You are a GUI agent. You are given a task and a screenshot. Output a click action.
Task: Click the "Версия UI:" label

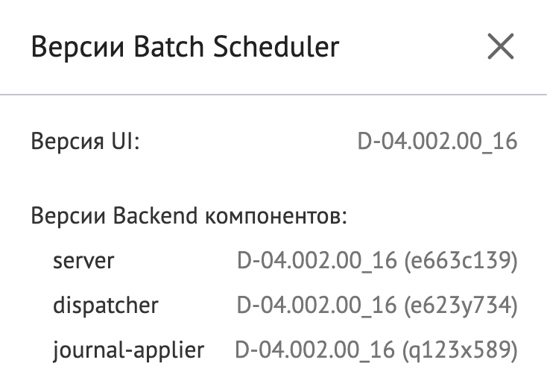pos(85,142)
